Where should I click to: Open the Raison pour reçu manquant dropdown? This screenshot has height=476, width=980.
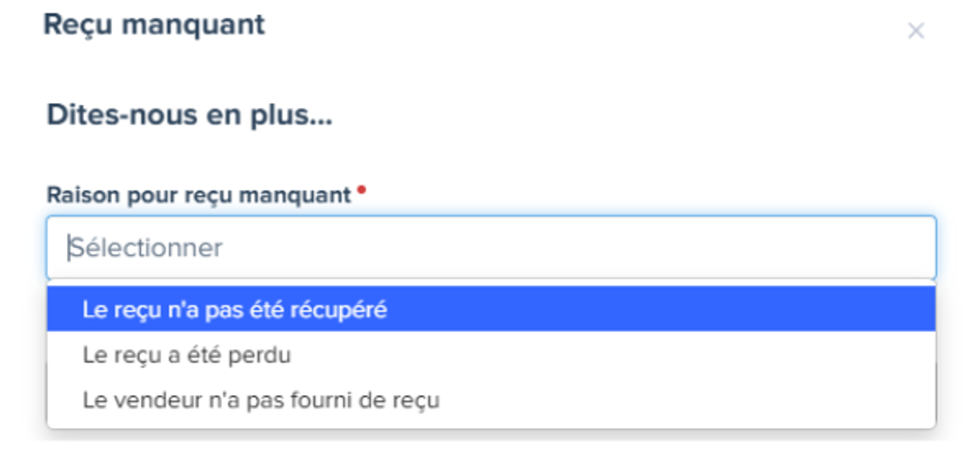pyautogui.click(x=491, y=247)
